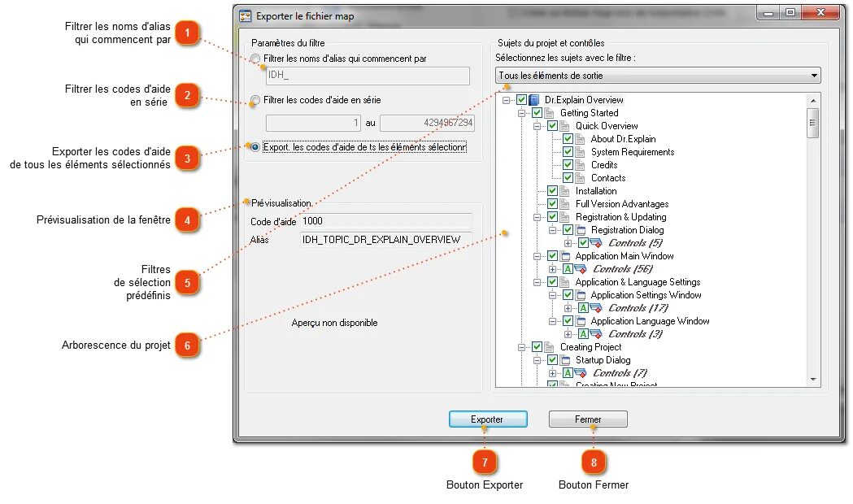
Task: Collapse the Creating Project node
Action: point(522,347)
